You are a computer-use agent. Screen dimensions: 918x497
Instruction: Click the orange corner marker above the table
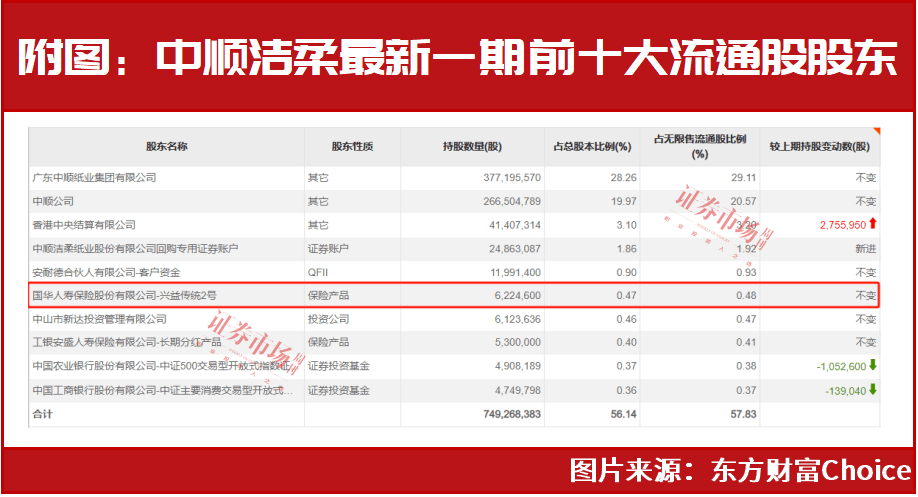tap(876, 130)
